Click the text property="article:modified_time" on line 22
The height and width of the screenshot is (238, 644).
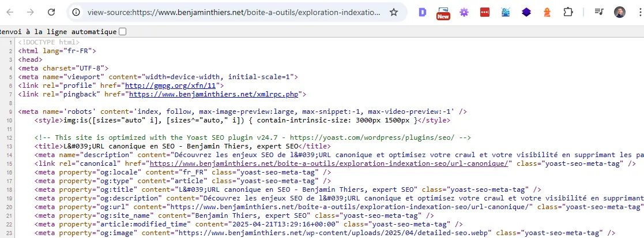125,224
